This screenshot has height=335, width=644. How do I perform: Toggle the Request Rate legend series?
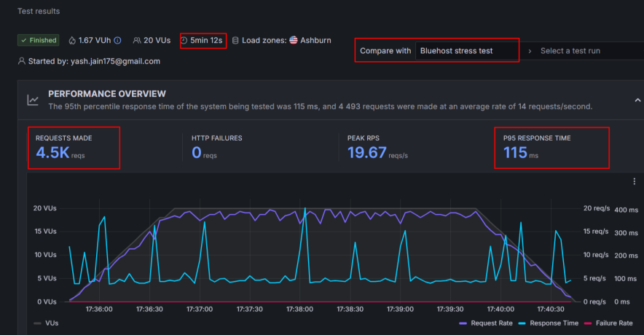(485, 323)
